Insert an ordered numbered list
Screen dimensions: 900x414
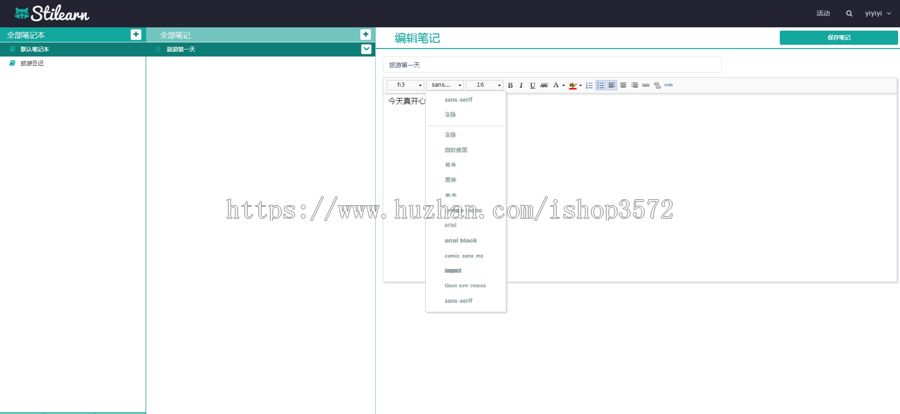(x=589, y=85)
